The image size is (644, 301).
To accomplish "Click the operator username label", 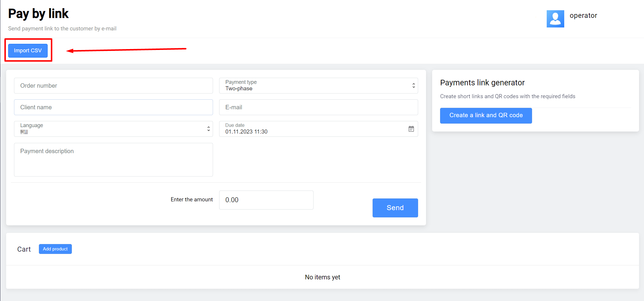I will point(583,15).
